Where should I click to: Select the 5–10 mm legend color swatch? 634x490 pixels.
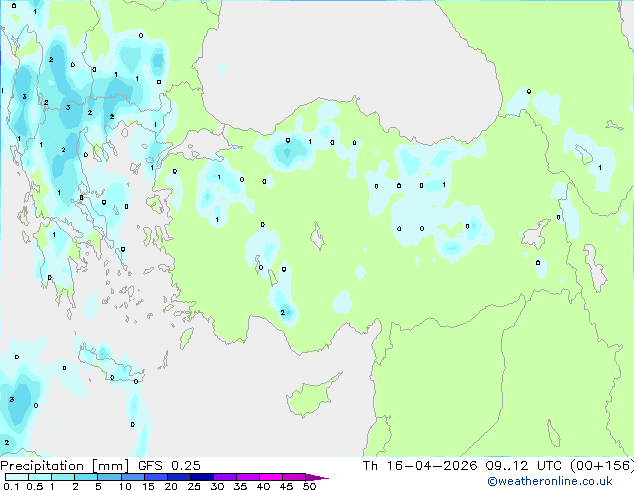pyautogui.click(x=109, y=477)
